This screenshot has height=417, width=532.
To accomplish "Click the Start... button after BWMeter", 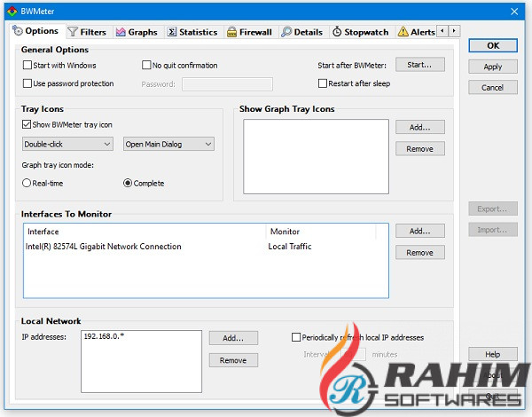I will 420,65.
